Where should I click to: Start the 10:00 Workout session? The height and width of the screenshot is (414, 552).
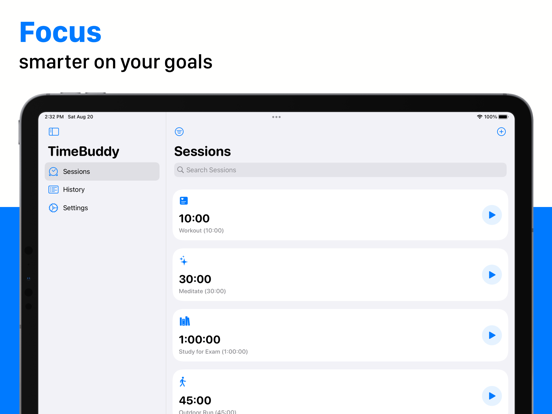click(491, 215)
